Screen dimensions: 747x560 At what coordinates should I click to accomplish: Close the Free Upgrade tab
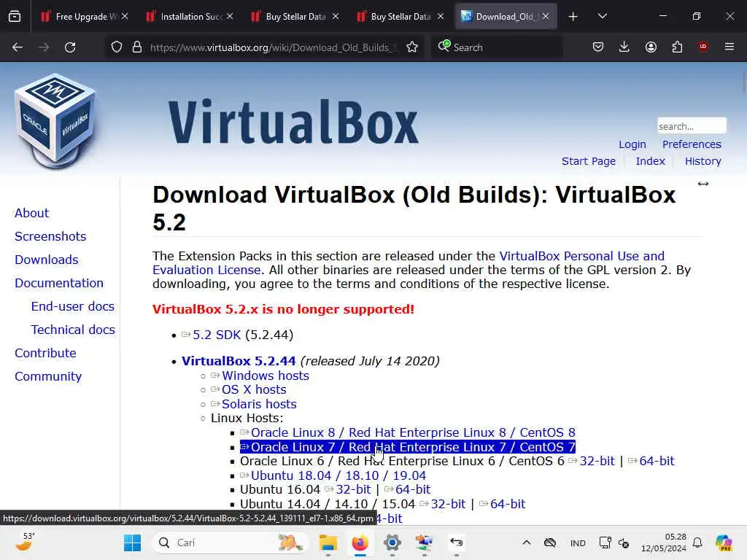tap(125, 16)
